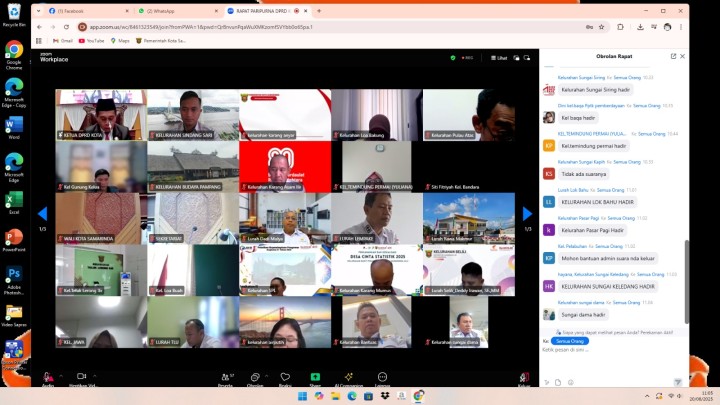The image size is (720, 405).
Task: Toggle the Zoom Audio microphone button
Action: [48, 377]
